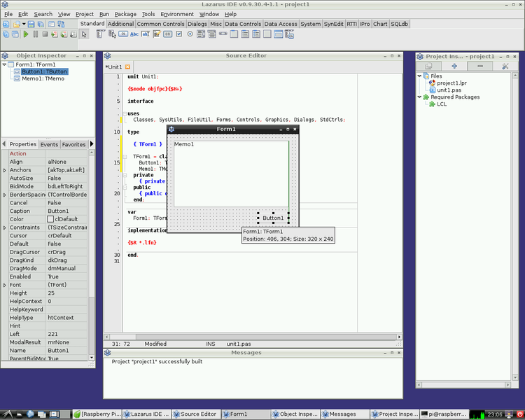525x420 pixels.
Task: Open Project Inspector options wrench icon
Action: coord(505,66)
